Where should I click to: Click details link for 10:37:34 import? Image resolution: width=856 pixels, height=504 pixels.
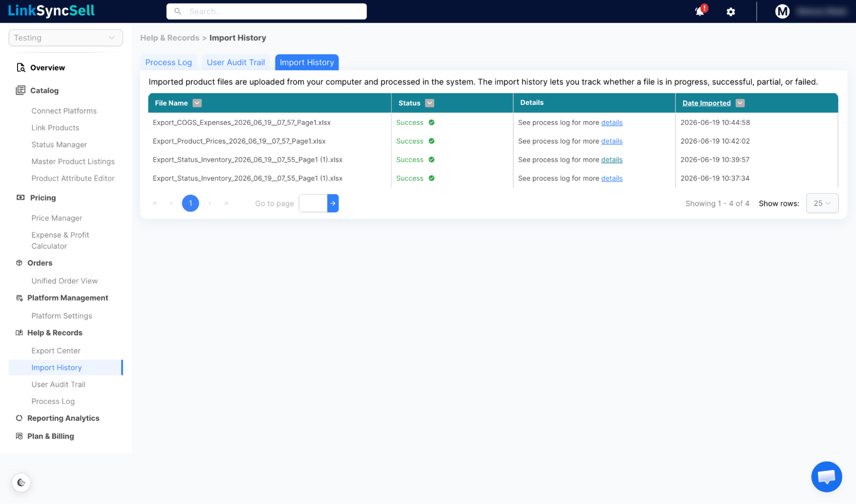[611, 178]
